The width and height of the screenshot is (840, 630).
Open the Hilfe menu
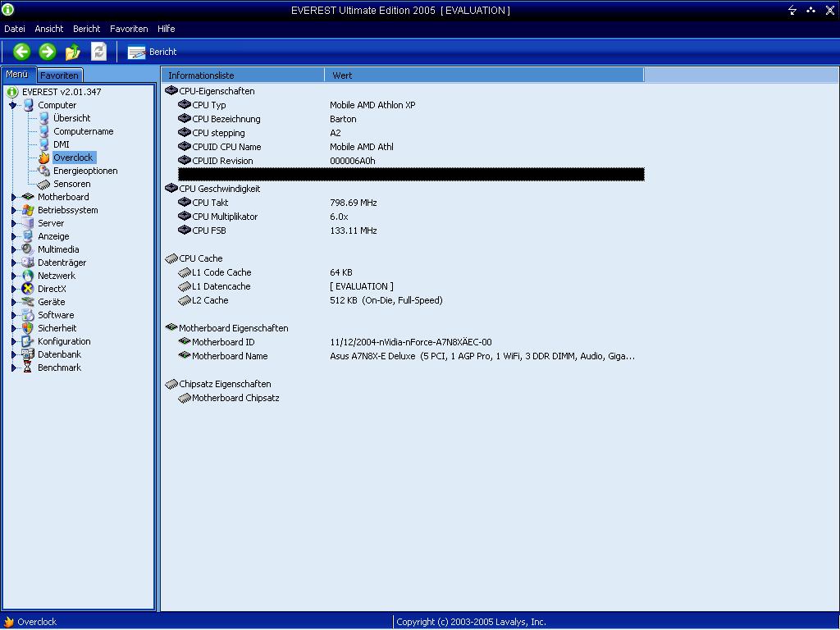tap(166, 29)
